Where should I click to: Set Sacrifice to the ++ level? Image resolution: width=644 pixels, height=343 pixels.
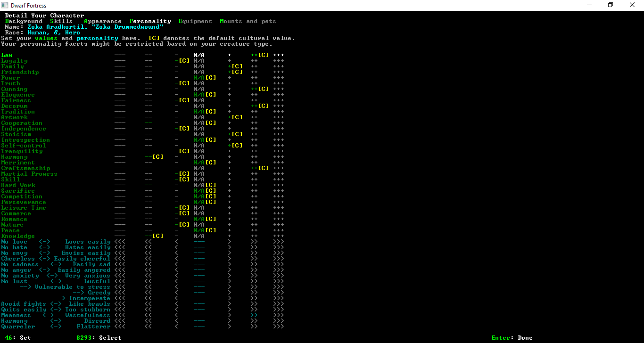tap(254, 191)
